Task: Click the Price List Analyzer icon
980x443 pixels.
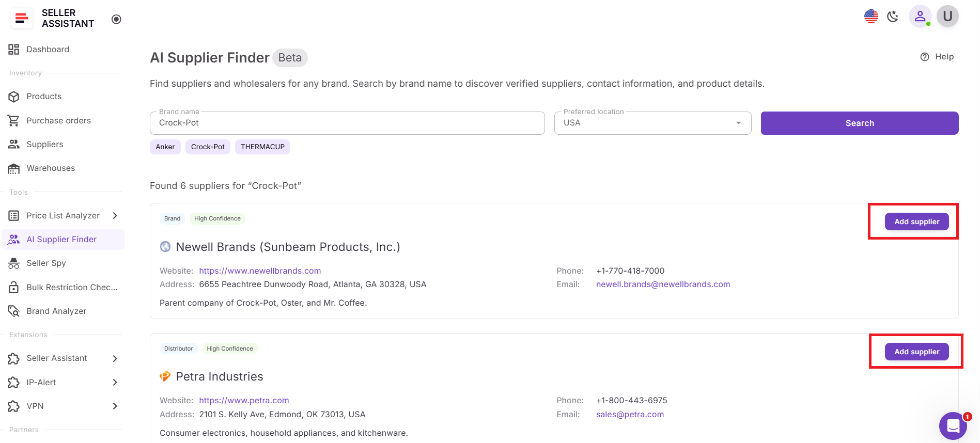Action: (x=14, y=215)
